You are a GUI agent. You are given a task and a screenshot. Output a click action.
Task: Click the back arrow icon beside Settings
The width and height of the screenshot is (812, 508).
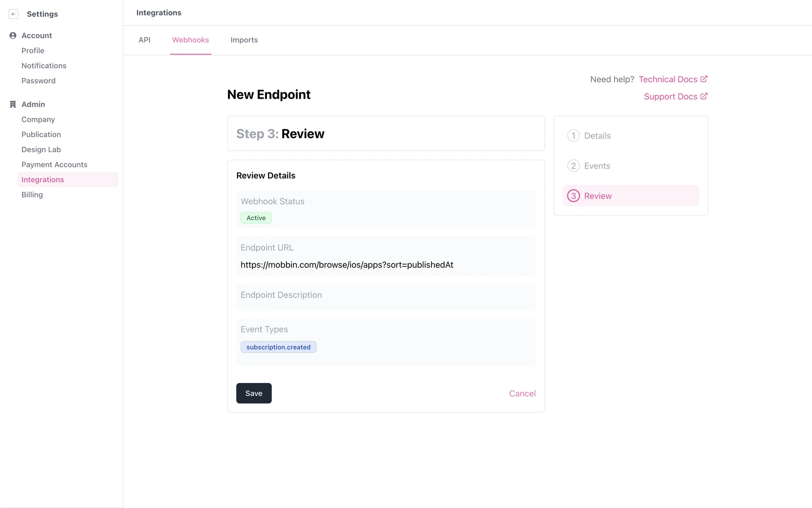[x=14, y=14]
